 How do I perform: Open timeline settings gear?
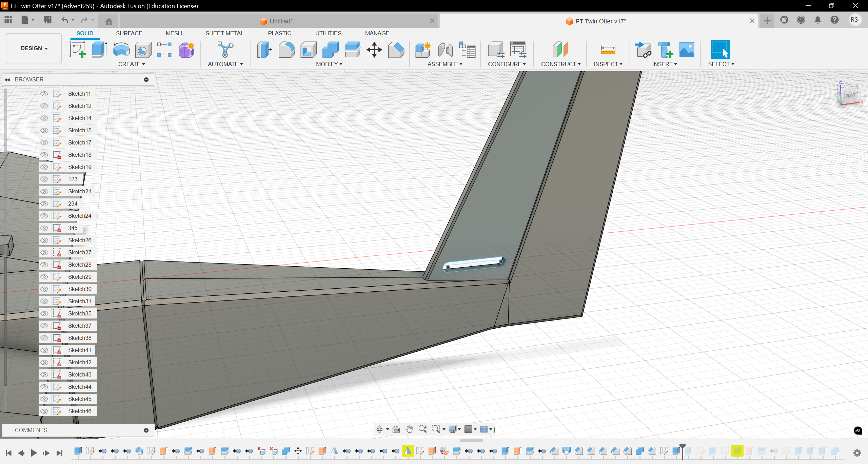(x=857, y=452)
